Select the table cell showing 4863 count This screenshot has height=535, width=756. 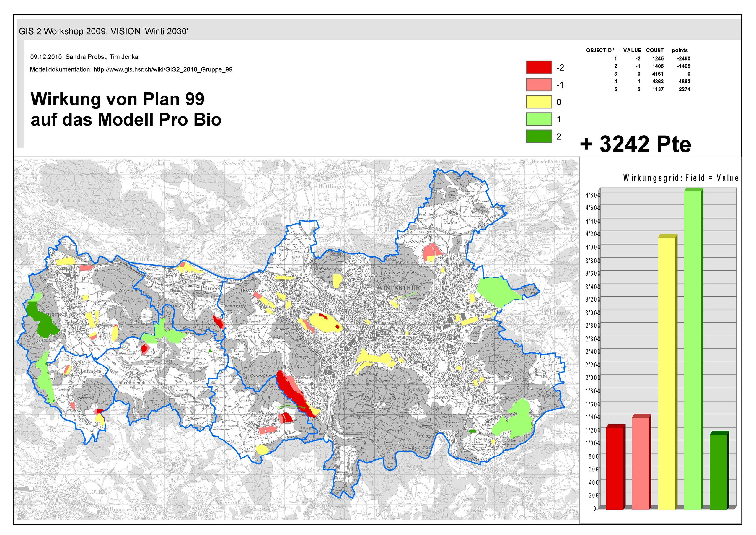[x=658, y=81]
